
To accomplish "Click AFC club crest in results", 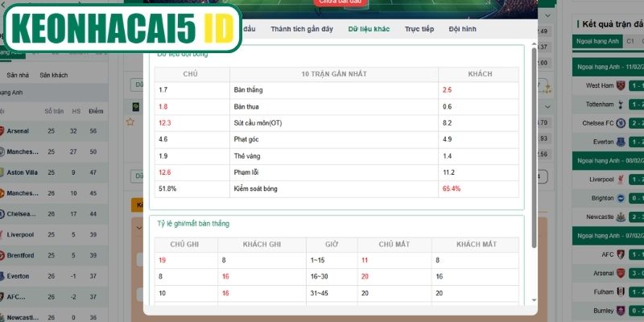I will 621,254.
